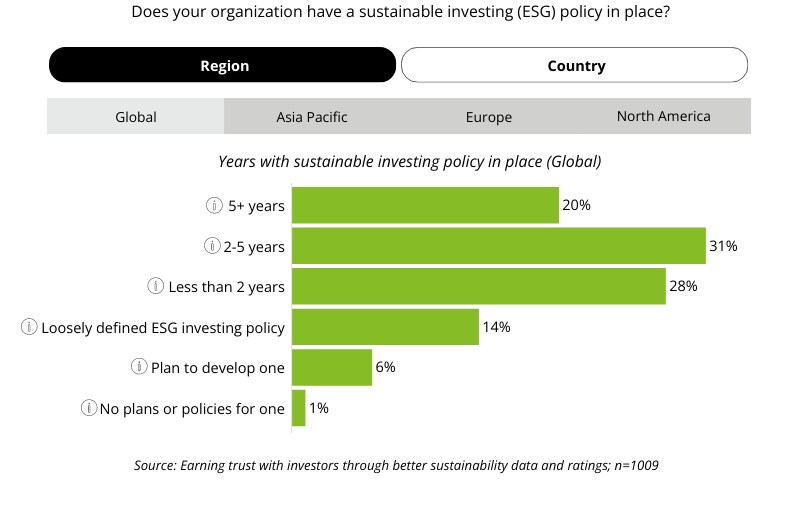This screenshot has height=507, width=800.
Task: Click the small 1% No plans bar
Action: point(298,408)
